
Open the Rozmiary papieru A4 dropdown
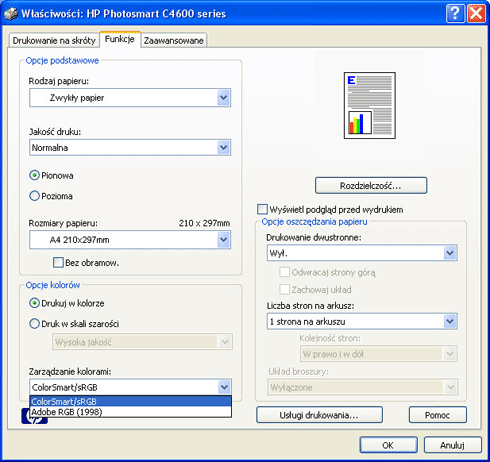(x=130, y=240)
